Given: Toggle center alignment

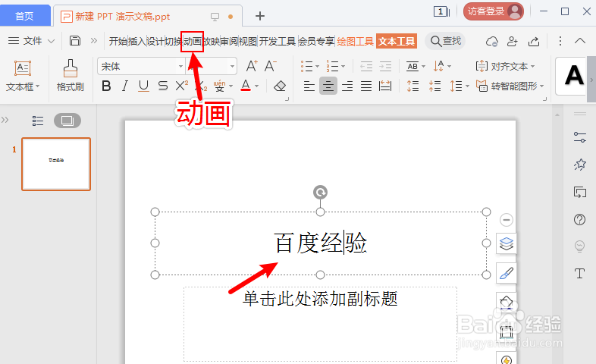Looking at the screenshot, I should pyautogui.click(x=328, y=86).
